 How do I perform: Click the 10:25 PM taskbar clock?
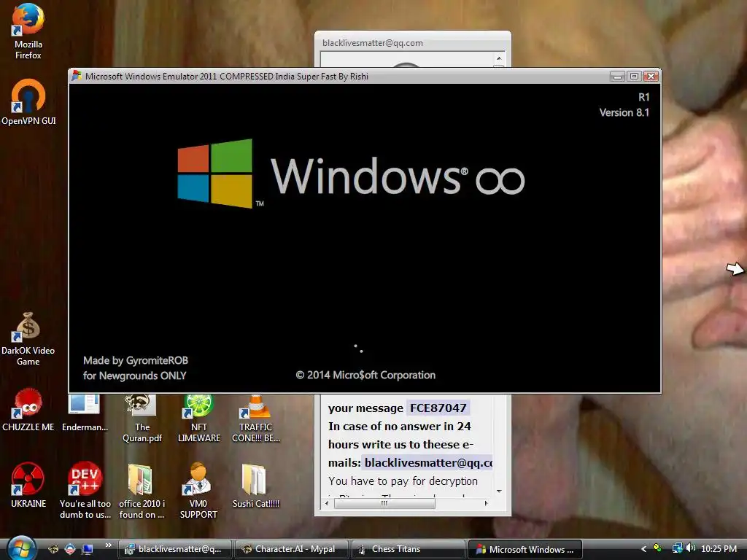pyautogui.click(x=719, y=549)
